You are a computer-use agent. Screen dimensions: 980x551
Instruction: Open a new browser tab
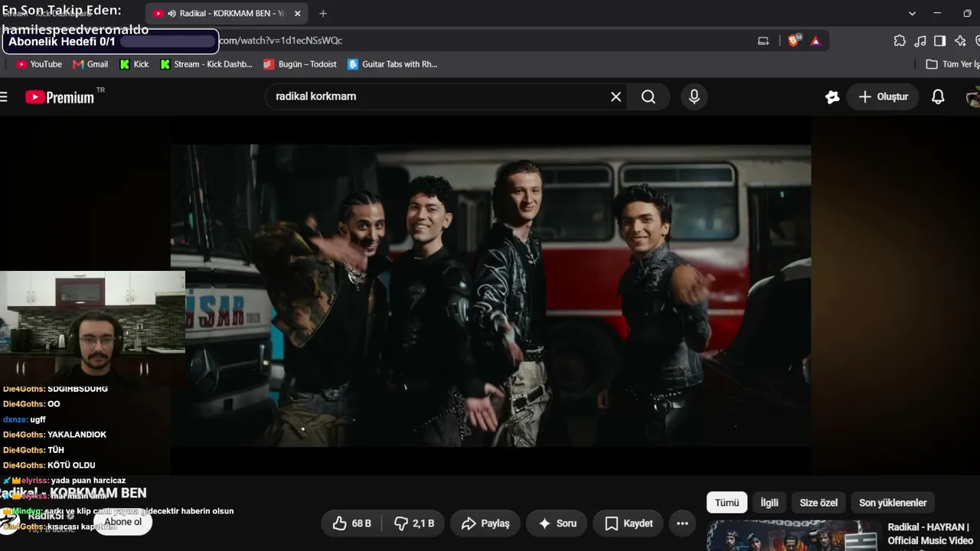[x=323, y=13]
